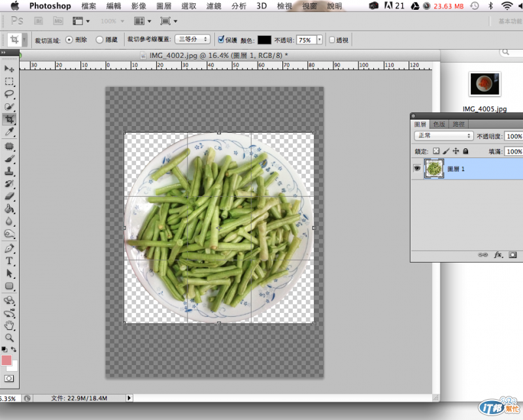Open the 濾鏡 menu

click(214, 6)
